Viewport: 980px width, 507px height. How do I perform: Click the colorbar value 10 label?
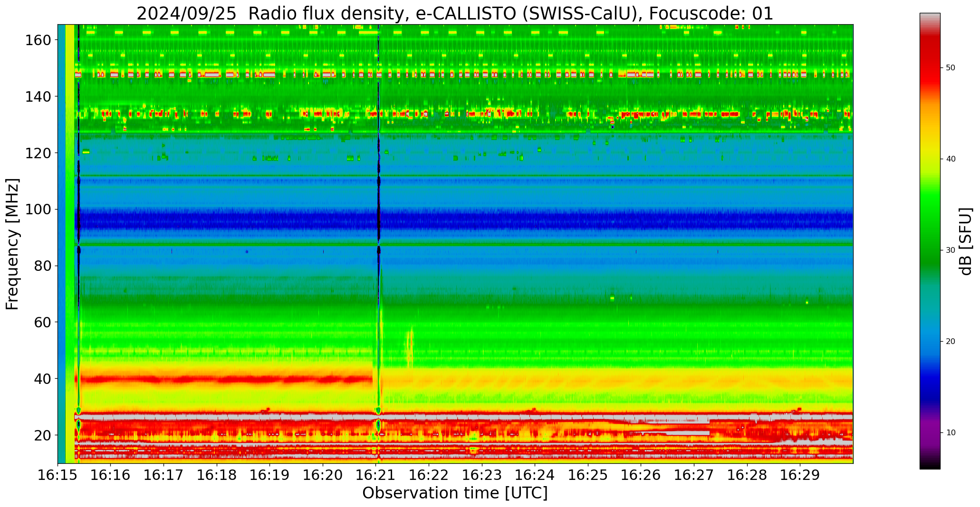(951, 433)
